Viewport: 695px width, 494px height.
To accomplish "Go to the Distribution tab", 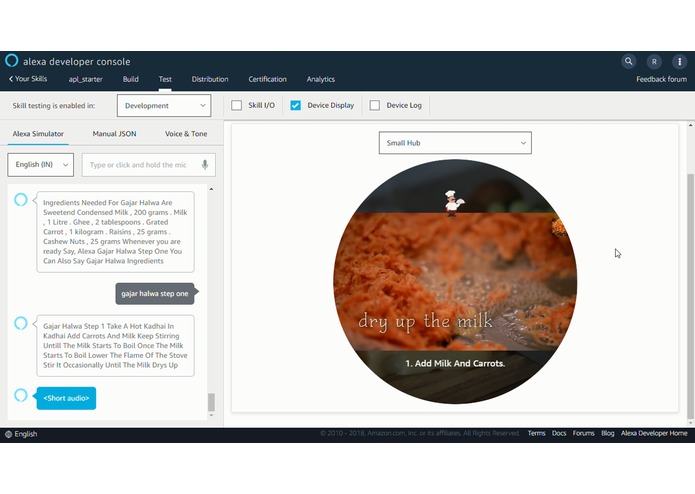I will (x=210, y=79).
